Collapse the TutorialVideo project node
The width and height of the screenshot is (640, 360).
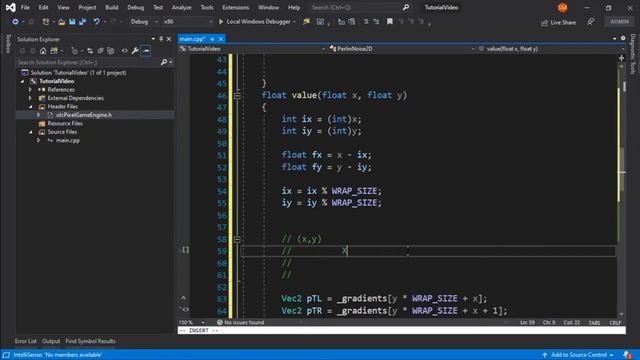tap(22, 81)
